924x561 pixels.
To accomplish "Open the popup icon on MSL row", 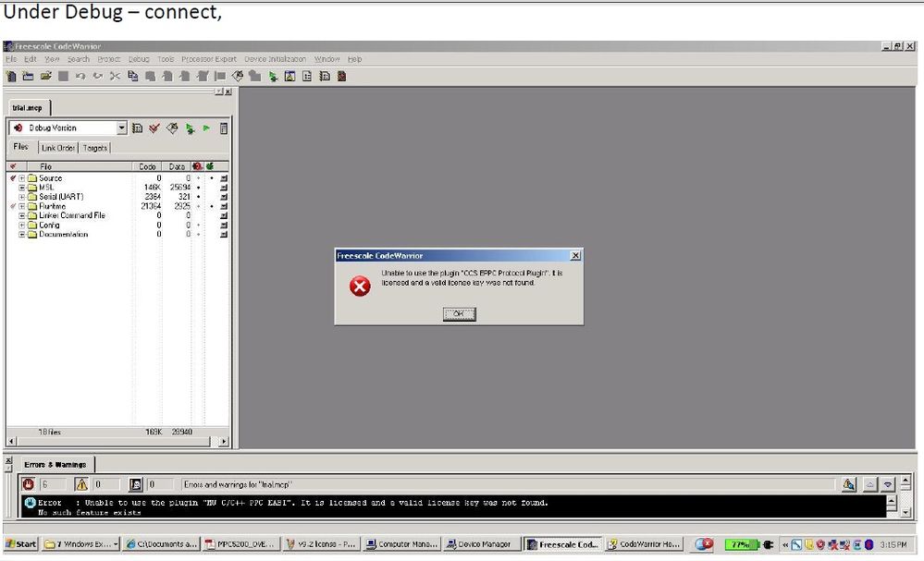I will click(x=224, y=188).
